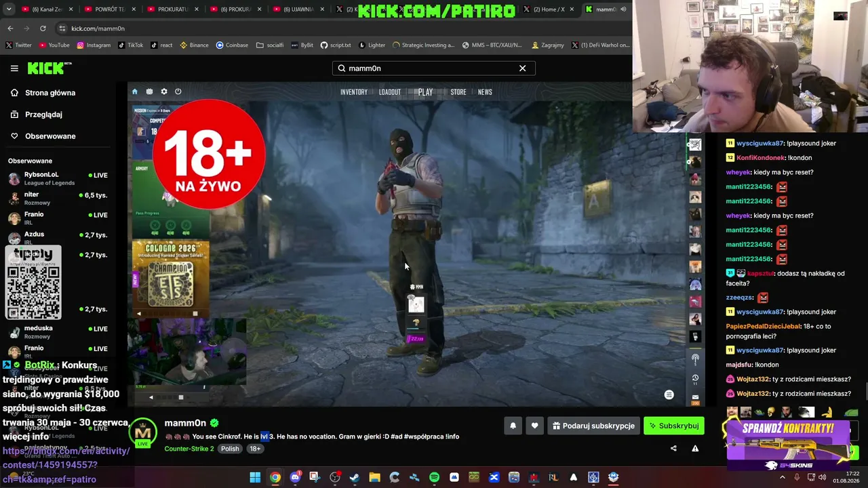This screenshot has width=868, height=488.
Task: Click the taskbar volume icon
Action: pos(822,478)
